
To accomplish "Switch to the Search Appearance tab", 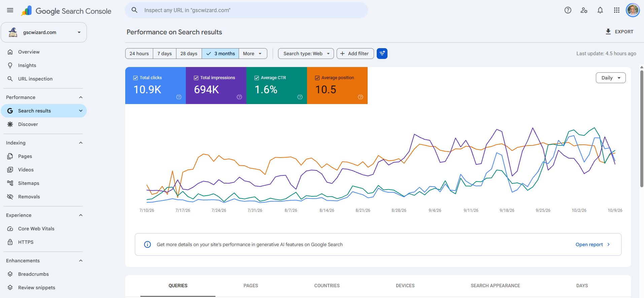I will 495,286.
